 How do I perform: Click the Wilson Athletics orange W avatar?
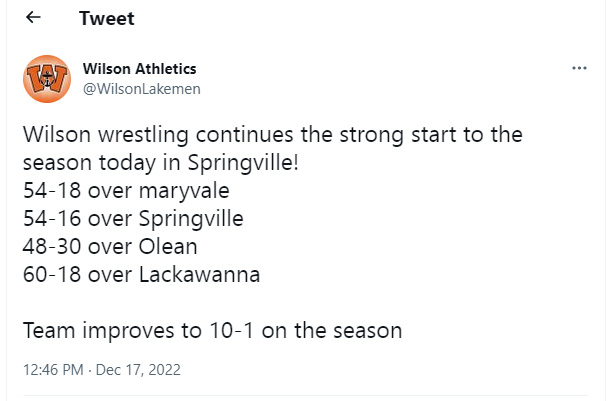click(x=46, y=79)
